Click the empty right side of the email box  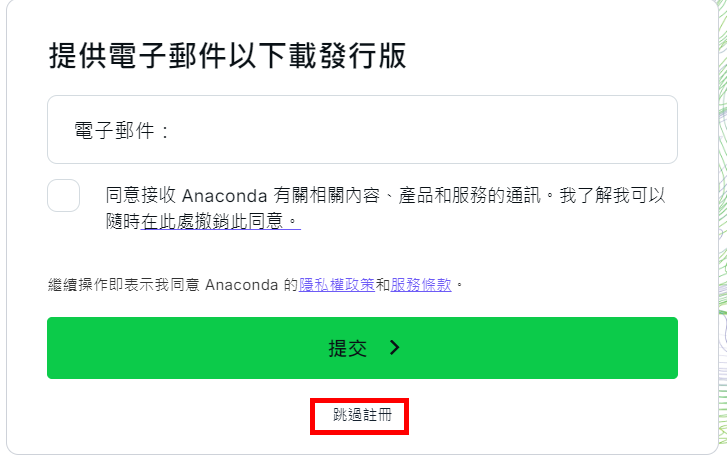[x=510, y=130]
